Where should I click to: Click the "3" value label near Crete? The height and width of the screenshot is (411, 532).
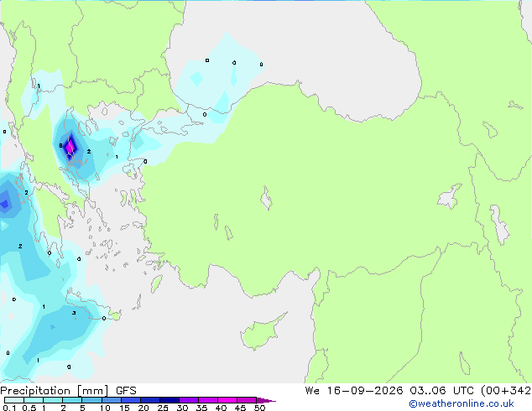(74, 313)
